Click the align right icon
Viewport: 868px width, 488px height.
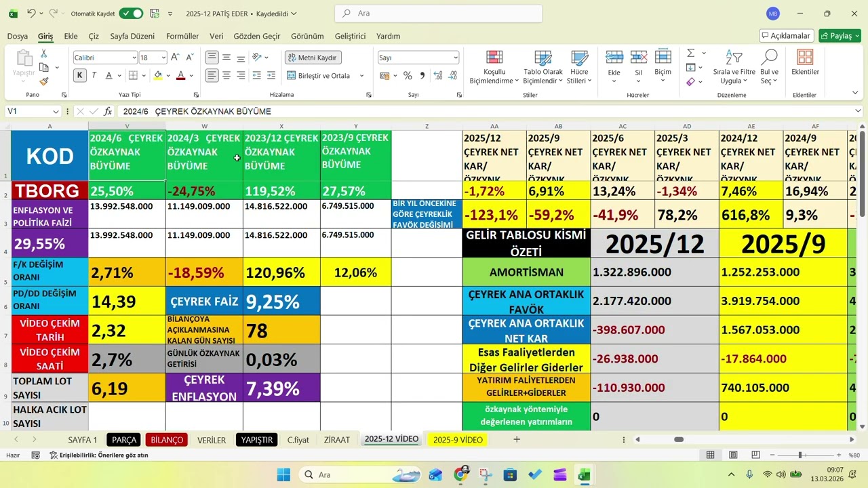(x=241, y=75)
